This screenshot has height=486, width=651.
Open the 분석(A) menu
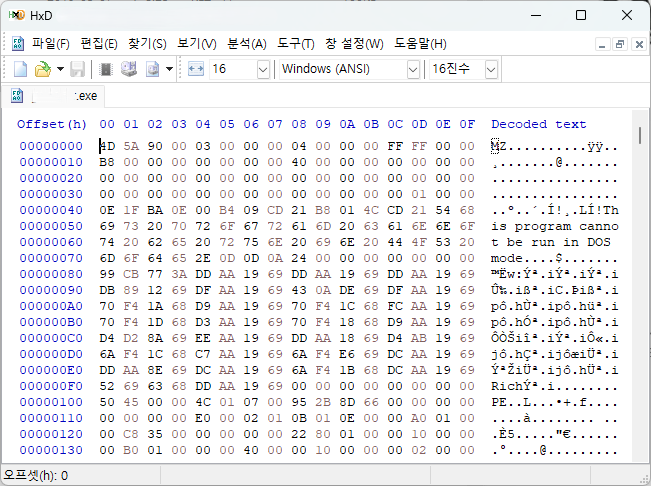[x=247, y=44]
